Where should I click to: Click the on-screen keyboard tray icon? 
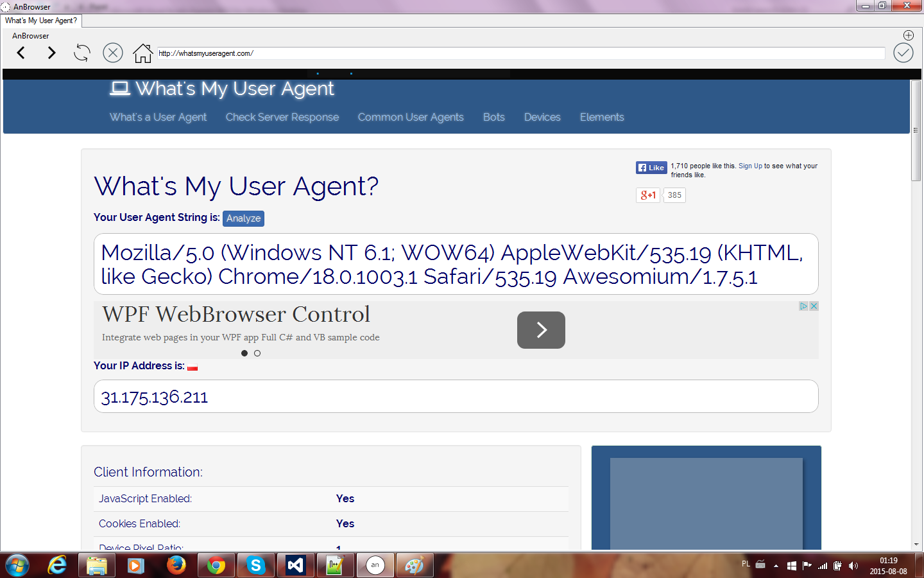pos(760,565)
